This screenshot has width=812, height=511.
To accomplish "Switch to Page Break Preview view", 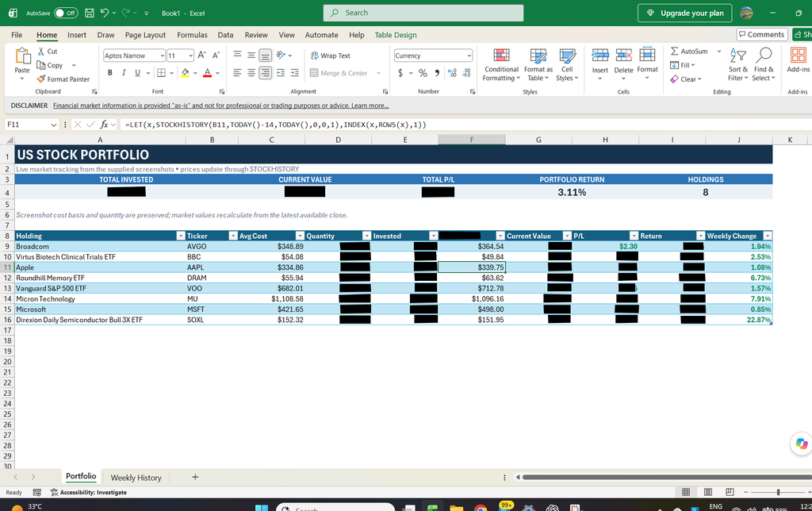I will coord(730,492).
